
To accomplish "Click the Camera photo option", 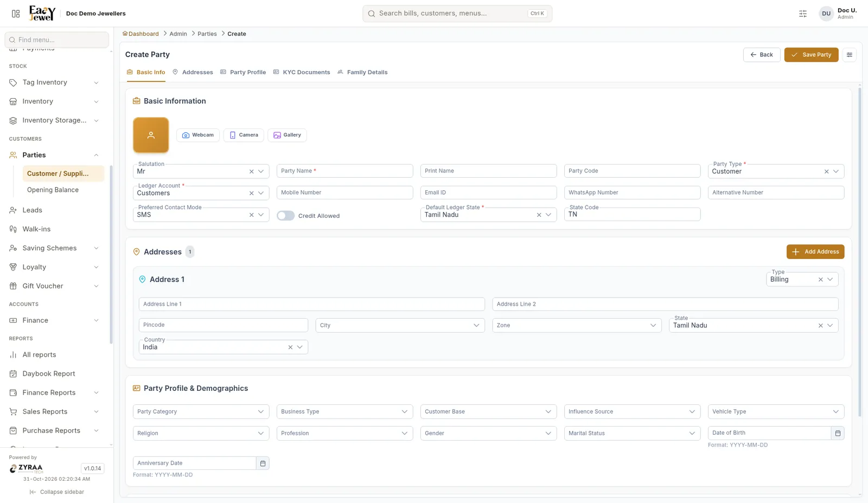I will click(x=244, y=135).
